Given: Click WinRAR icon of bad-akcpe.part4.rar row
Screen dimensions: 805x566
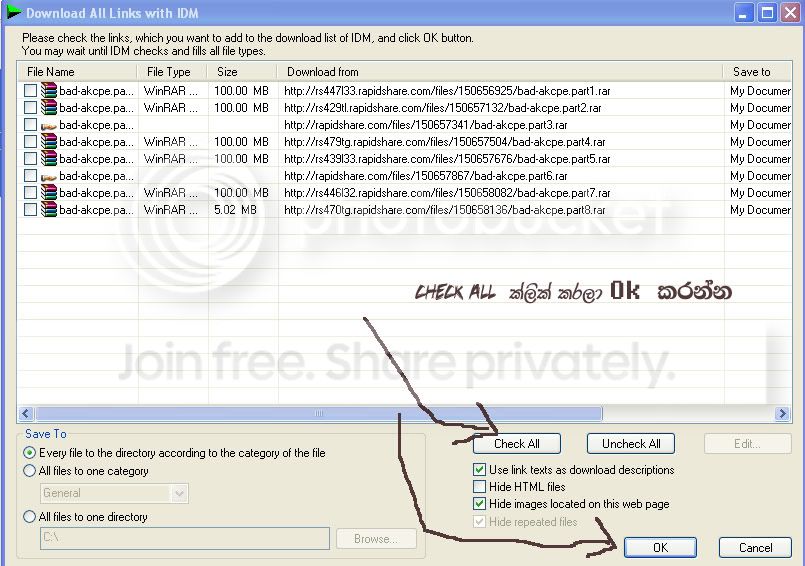Looking at the screenshot, I should tap(49, 141).
